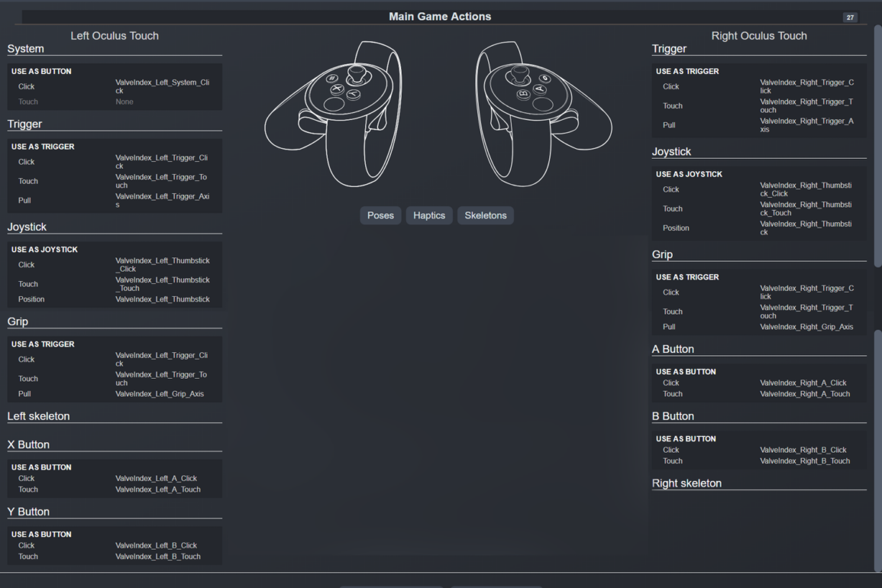The width and height of the screenshot is (882, 588).
Task: Select the "B Button" section heading
Action: 673,416
